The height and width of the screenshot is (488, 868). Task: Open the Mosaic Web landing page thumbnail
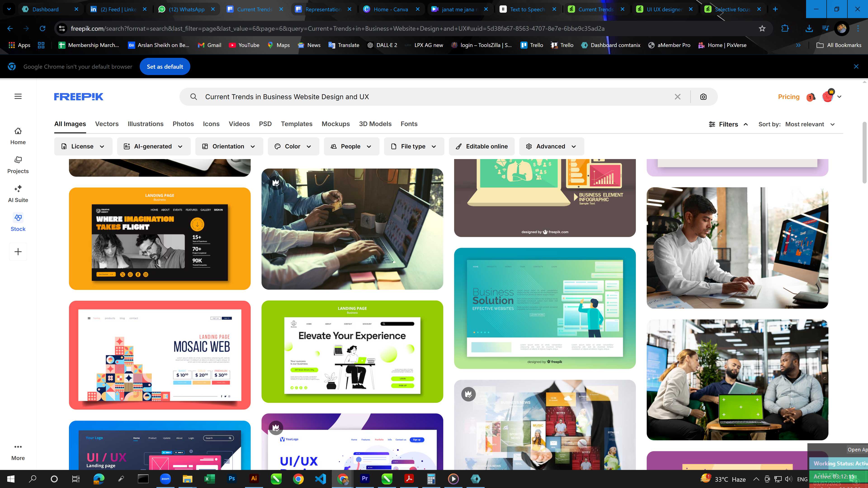click(160, 355)
